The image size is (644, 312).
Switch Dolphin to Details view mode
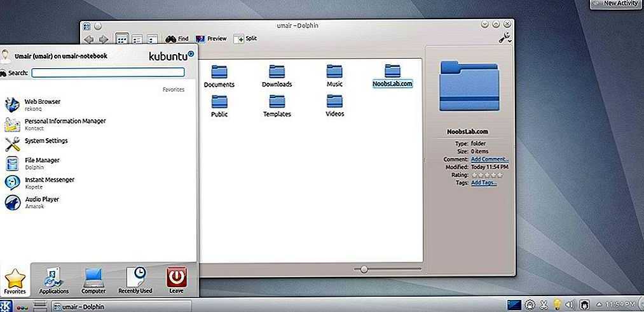click(137, 39)
